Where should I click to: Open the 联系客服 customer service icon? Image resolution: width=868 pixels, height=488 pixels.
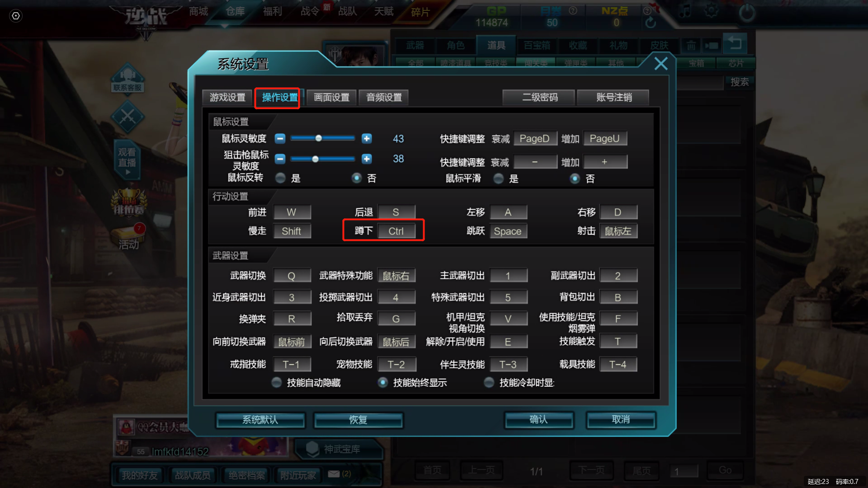[127, 78]
